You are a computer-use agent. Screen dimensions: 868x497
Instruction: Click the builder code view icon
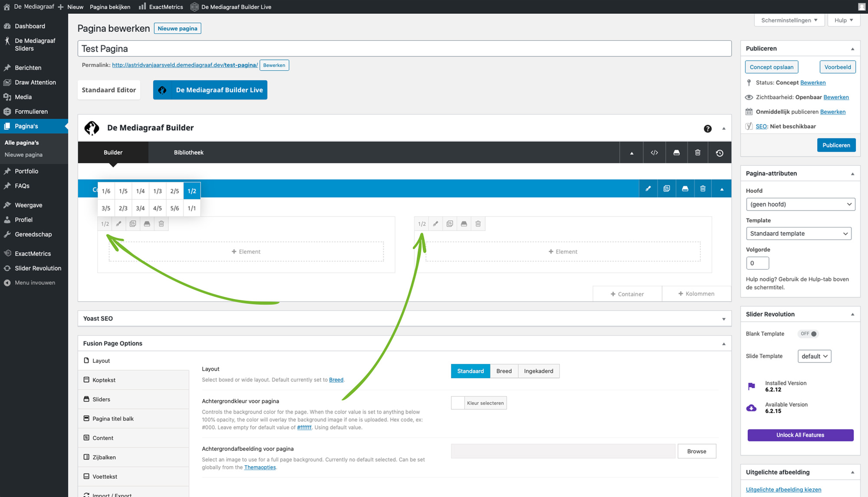654,153
